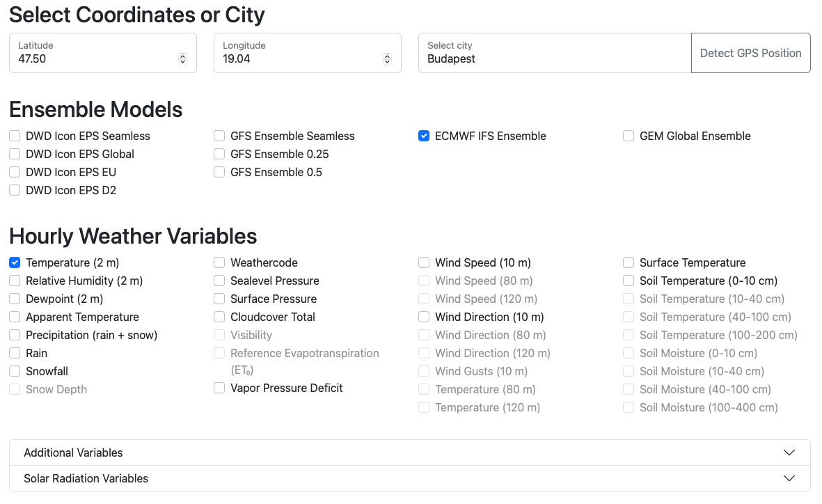Uncheck Wind Direction (10 m)
Viewport: 822px width, 504px height.
tap(424, 317)
